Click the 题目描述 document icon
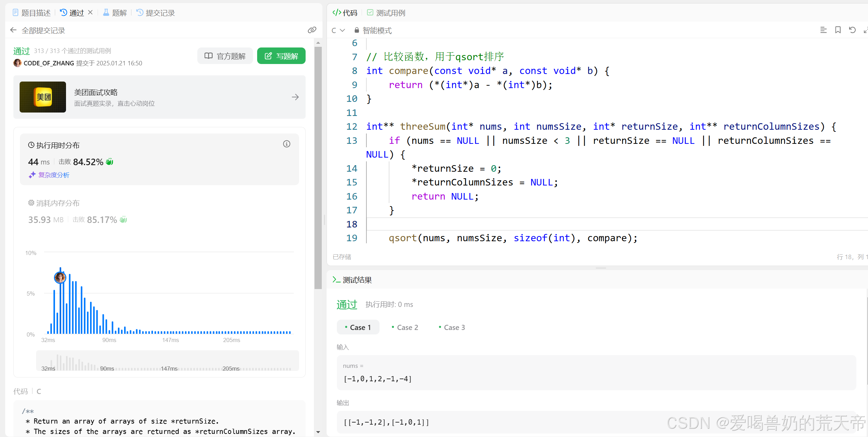This screenshot has width=868, height=437. 15,13
